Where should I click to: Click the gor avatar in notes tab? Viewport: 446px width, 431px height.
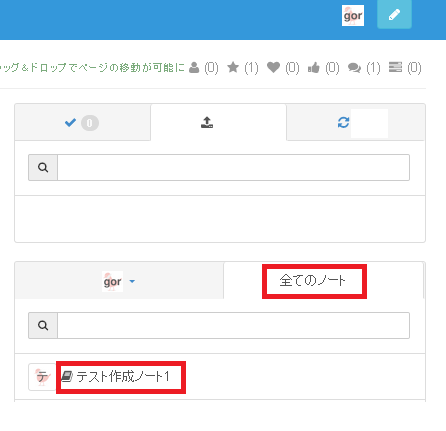pos(112,281)
